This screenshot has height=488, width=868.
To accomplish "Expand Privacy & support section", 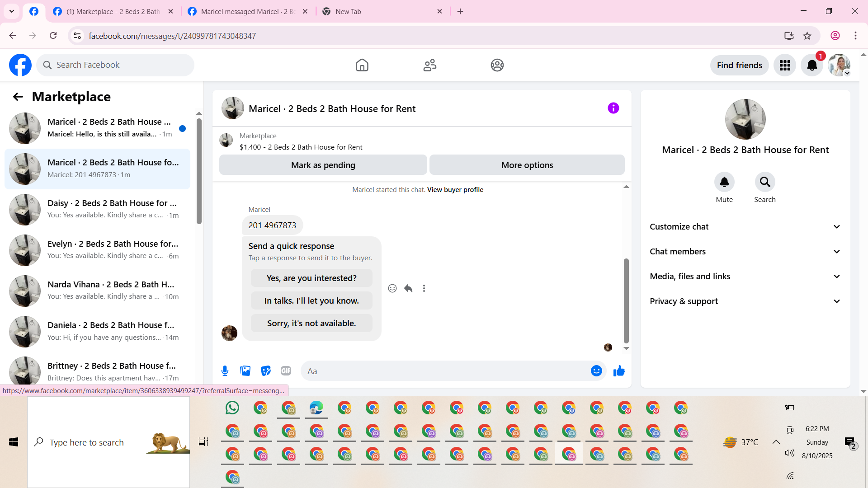I will [745, 301].
